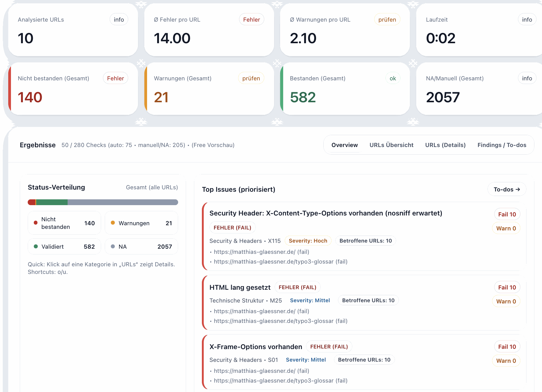Click the info badge on NA/Manuell (Gesamt)
The width and height of the screenshot is (542, 392).
click(x=527, y=78)
